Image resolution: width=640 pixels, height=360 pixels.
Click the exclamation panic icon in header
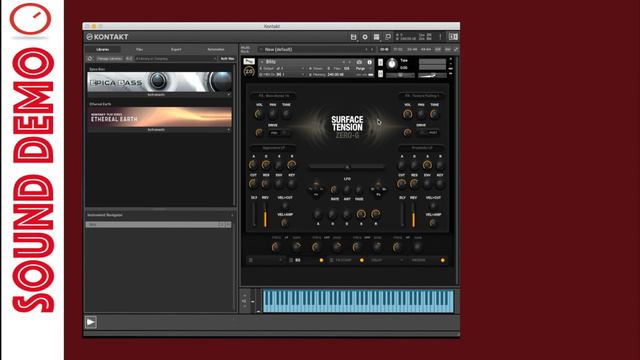point(440,37)
